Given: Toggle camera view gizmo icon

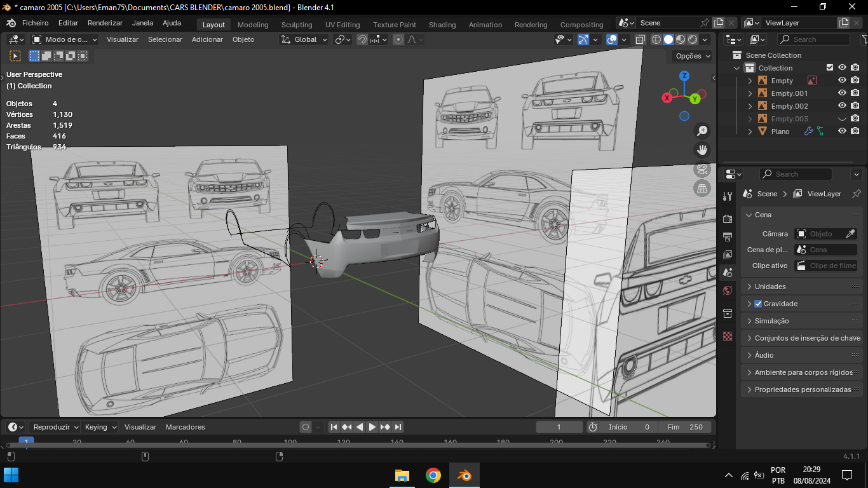Looking at the screenshot, I should tap(702, 169).
